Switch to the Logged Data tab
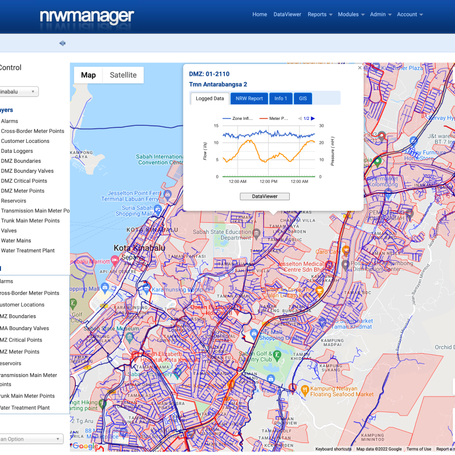The width and height of the screenshot is (455, 455). point(210,98)
